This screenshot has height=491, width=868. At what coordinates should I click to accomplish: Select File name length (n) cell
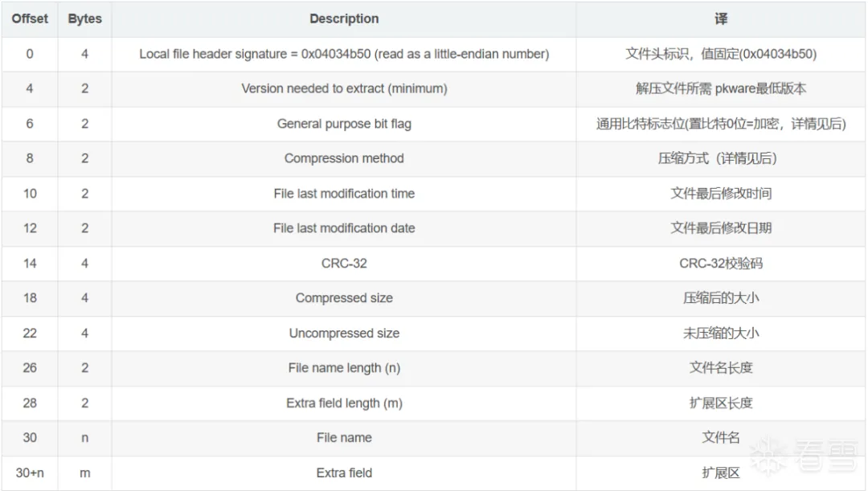344,368
